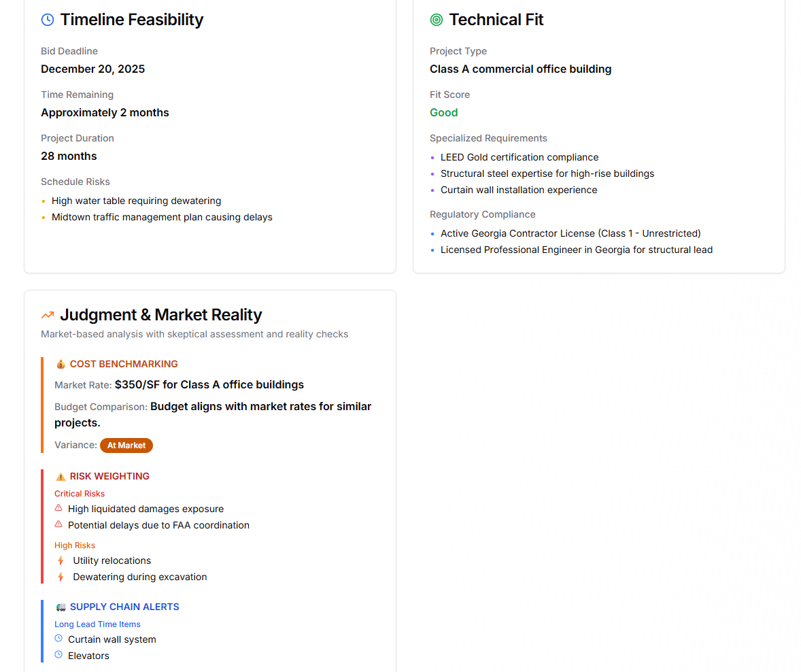The height and width of the screenshot is (672, 801).
Task: Click the At Market variance badge
Action: click(x=126, y=446)
